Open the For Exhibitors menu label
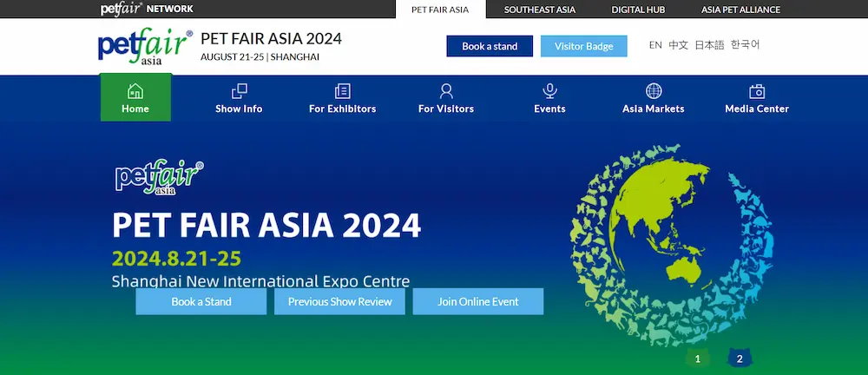This screenshot has width=868, height=375. (343, 109)
